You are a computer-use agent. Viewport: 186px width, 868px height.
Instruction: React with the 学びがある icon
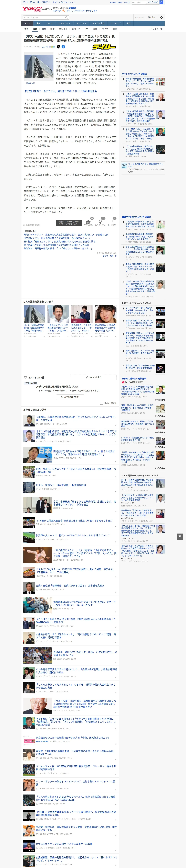coord(89,222)
